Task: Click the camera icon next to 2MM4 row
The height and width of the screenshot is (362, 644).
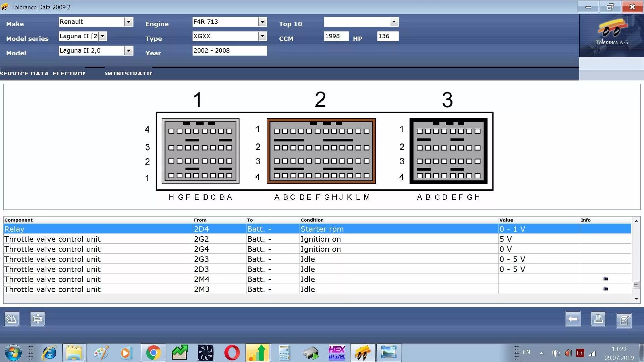Action: click(x=605, y=279)
